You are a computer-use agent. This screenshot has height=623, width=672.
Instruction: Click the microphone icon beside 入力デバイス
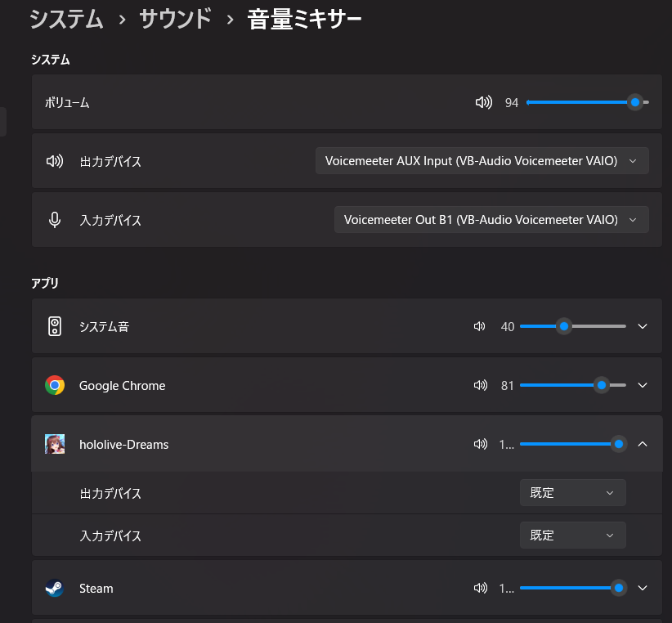tap(55, 220)
